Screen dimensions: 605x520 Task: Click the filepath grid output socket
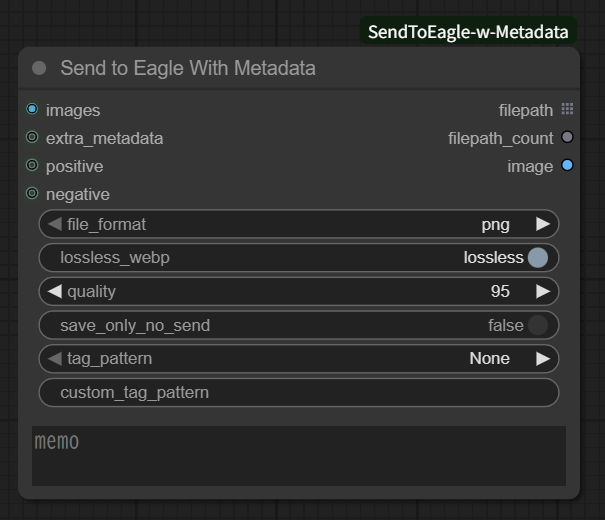point(567,109)
